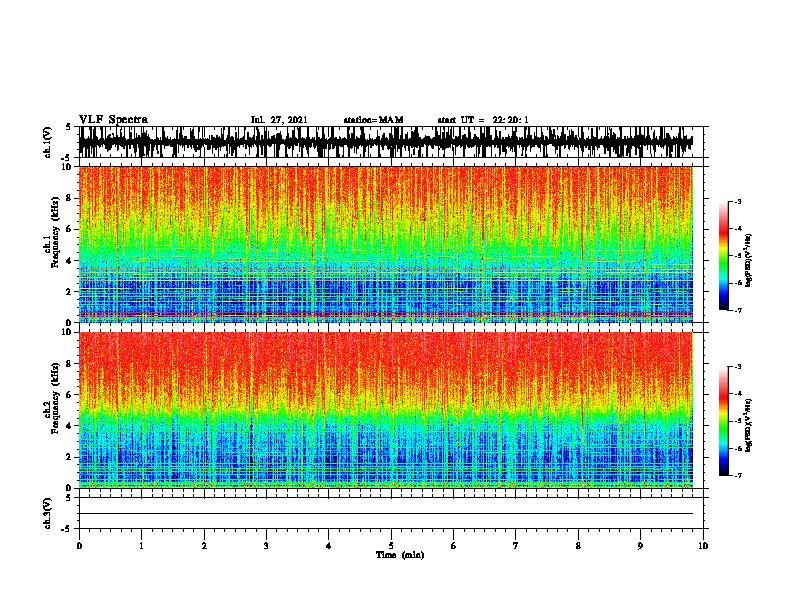Viewport: 792px width, 612px height.
Task: Click tick label 9 on the time axis
Action: (640, 546)
